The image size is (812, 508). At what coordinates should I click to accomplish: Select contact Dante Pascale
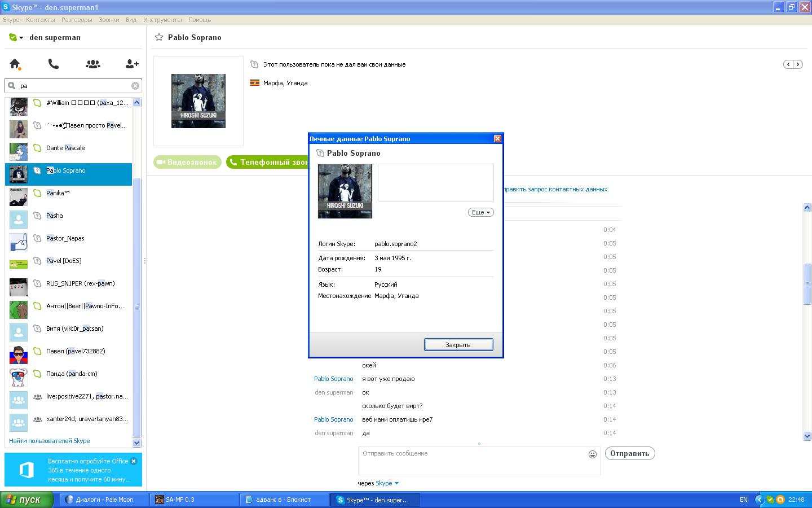tap(68, 148)
